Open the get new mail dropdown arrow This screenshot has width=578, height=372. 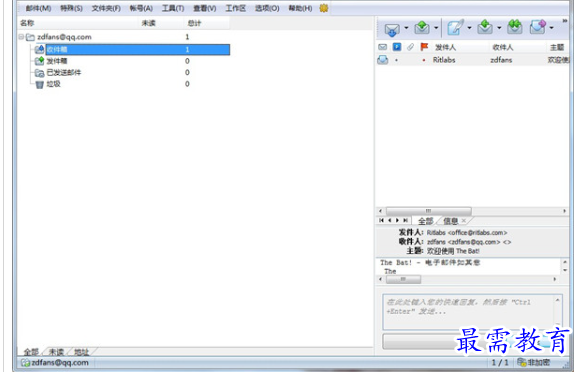pyautogui.click(x=406, y=28)
